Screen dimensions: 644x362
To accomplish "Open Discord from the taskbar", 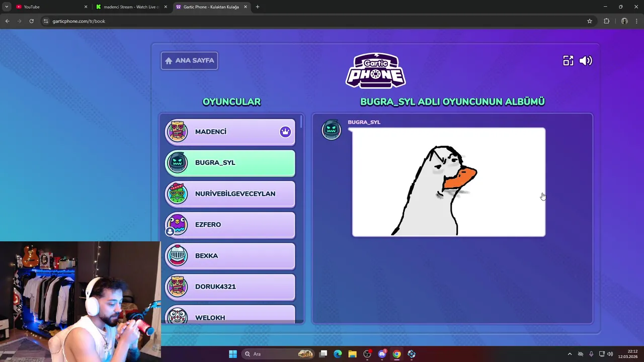I will (382, 354).
